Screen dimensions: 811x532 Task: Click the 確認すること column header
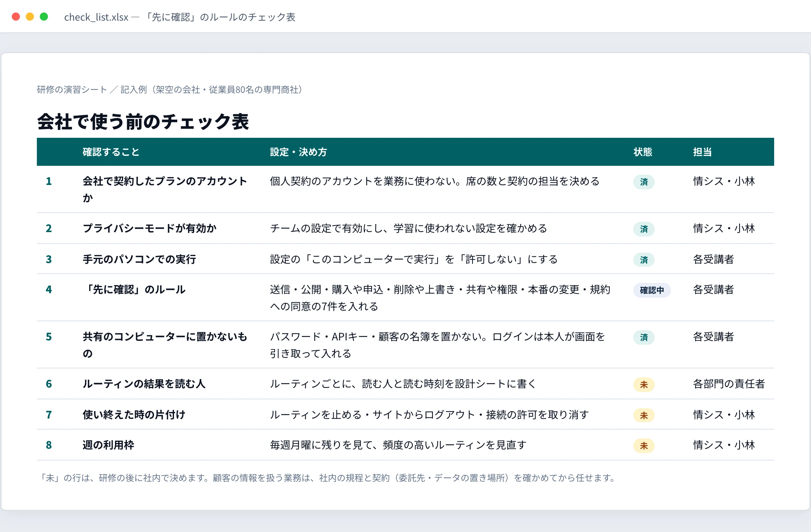coord(111,152)
